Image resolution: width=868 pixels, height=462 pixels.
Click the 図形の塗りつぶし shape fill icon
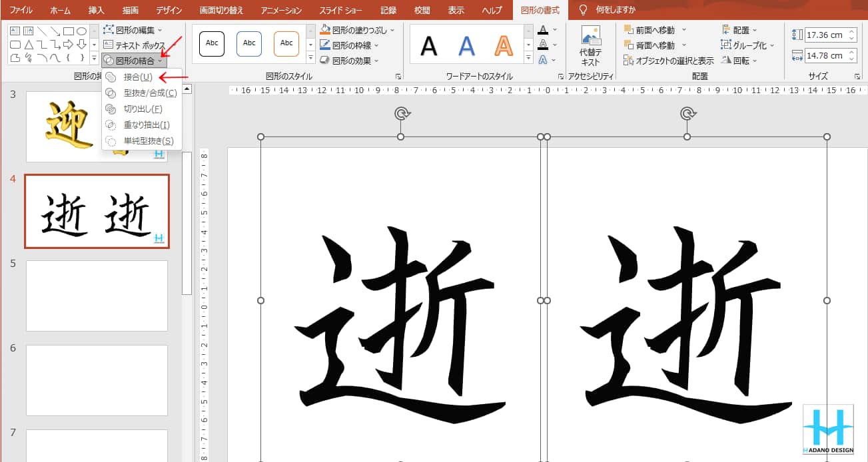click(325, 31)
